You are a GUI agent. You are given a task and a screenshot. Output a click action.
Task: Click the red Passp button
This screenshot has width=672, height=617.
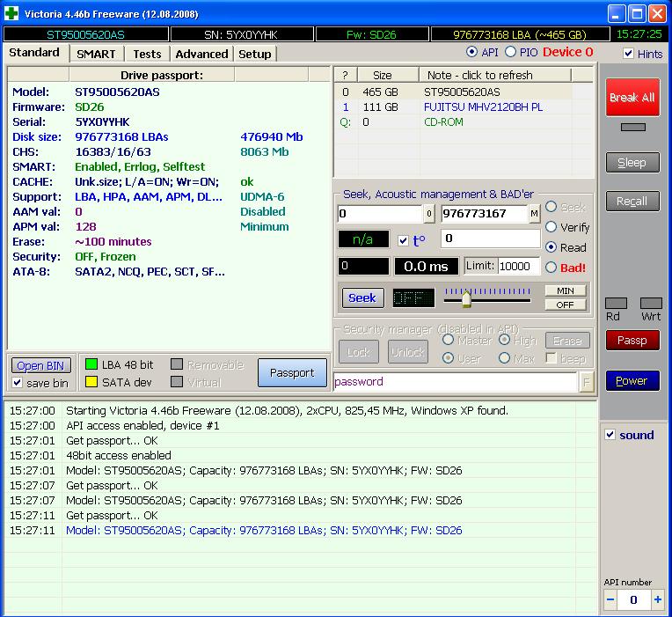[632, 340]
